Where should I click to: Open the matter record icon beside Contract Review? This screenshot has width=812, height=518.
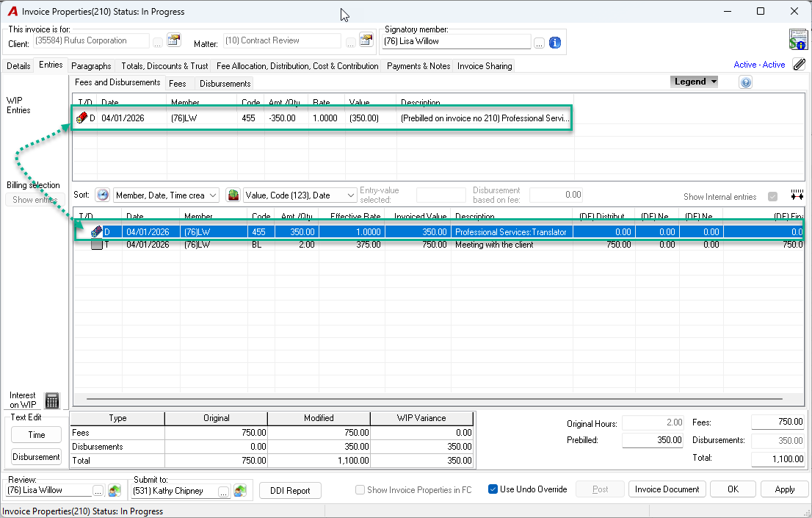coord(366,40)
